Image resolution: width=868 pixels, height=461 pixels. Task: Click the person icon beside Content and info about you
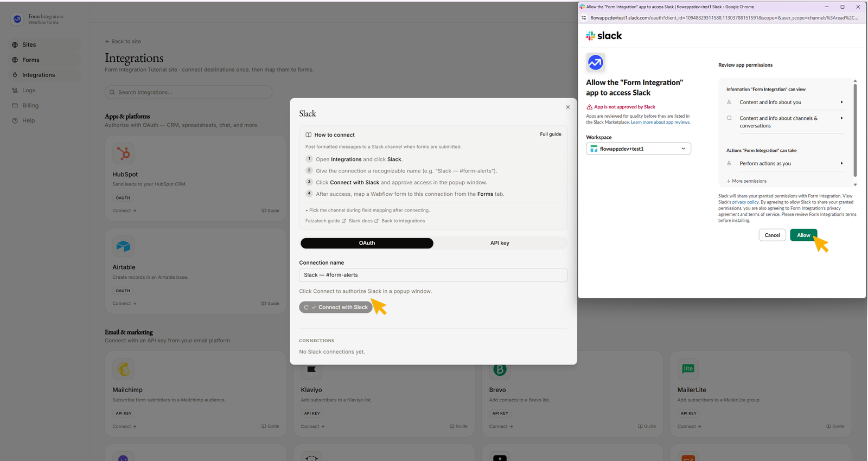point(729,102)
